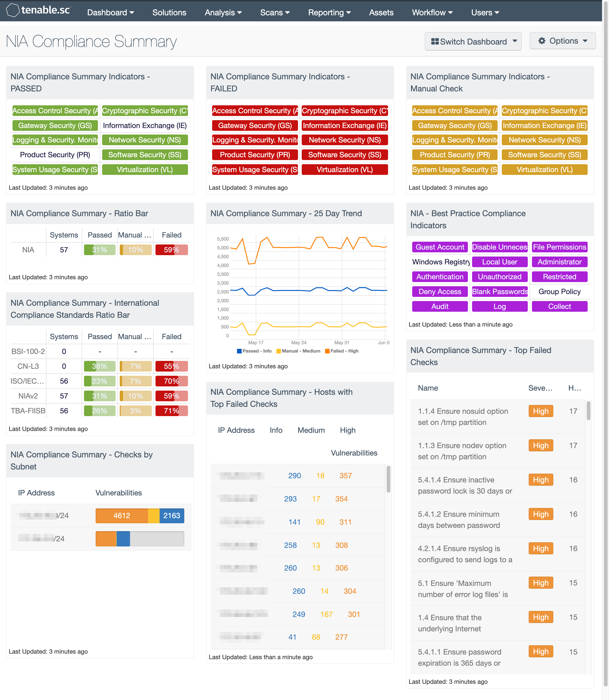Click the PASSED Product Security (PR) indicator
The width and height of the screenshot is (609, 700).
[55, 155]
